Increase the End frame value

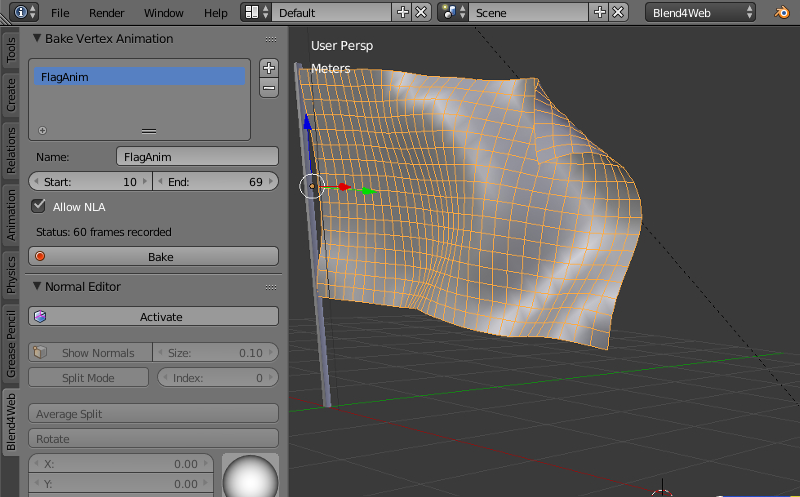[x=271, y=182]
